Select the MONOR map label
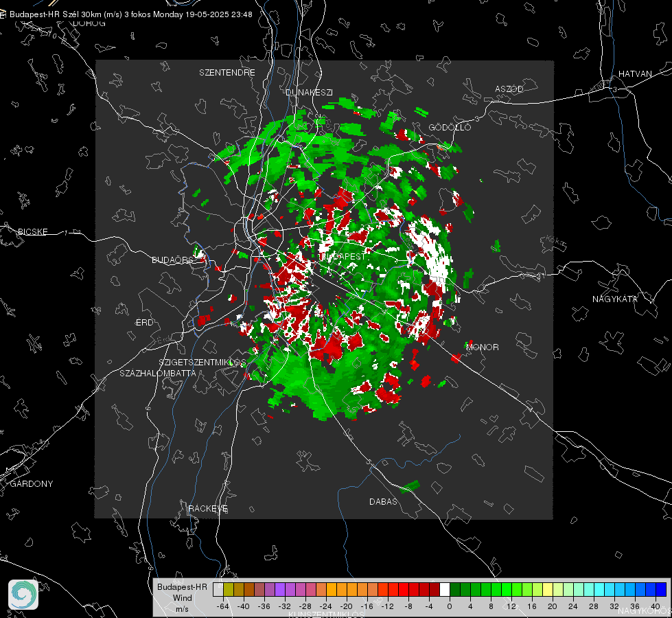 tap(483, 347)
